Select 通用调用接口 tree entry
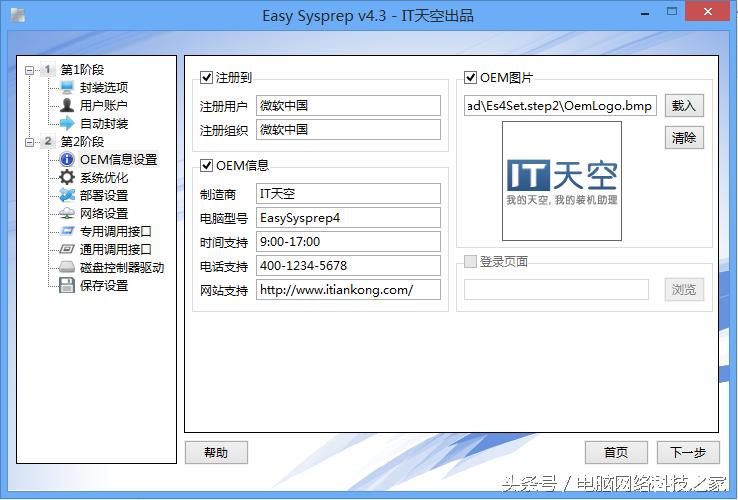 click(x=115, y=249)
